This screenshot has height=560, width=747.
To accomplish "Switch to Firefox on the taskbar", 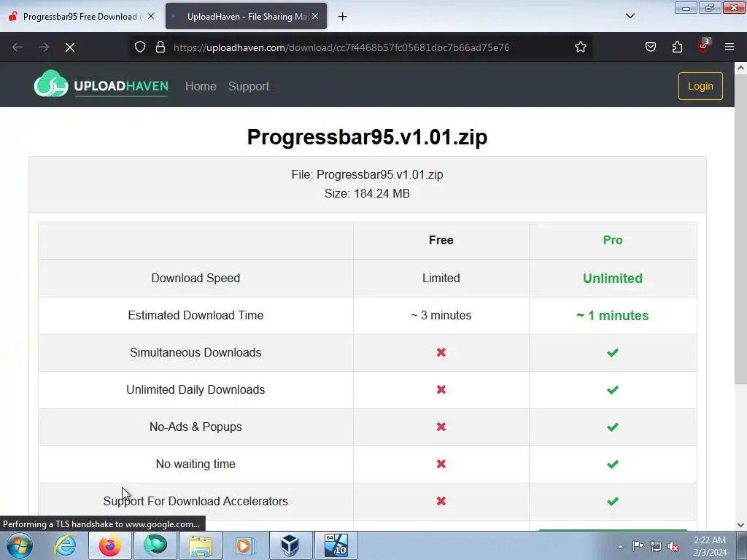I will [110, 545].
